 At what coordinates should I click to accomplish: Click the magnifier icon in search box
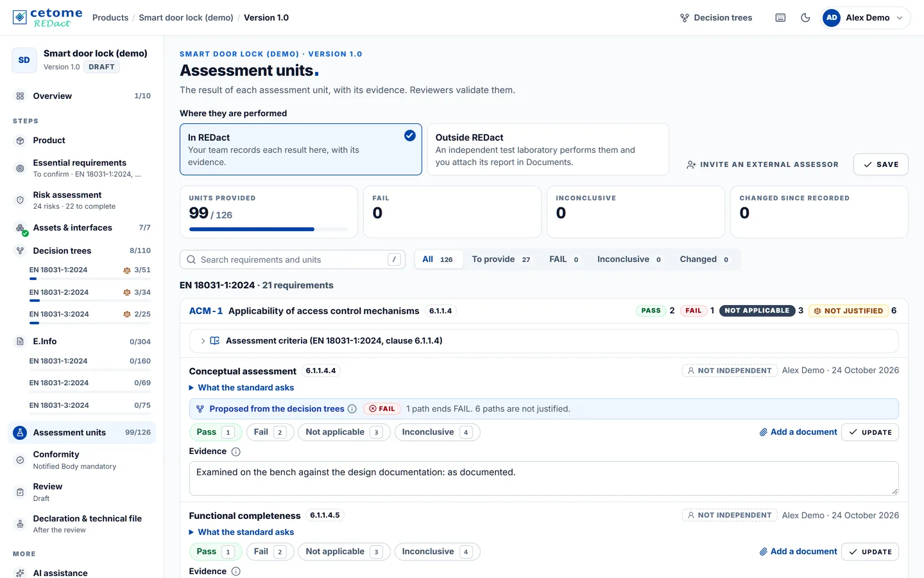pos(191,259)
